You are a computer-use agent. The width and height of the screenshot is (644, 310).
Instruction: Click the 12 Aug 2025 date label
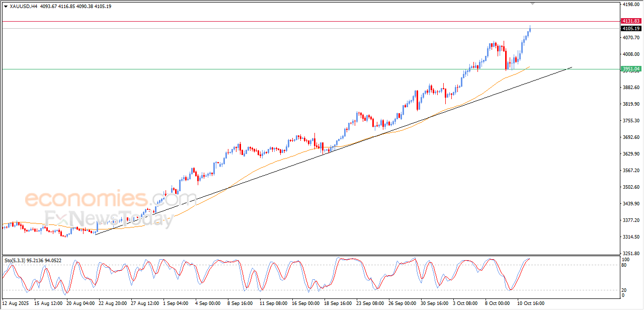[x=15, y=303]
